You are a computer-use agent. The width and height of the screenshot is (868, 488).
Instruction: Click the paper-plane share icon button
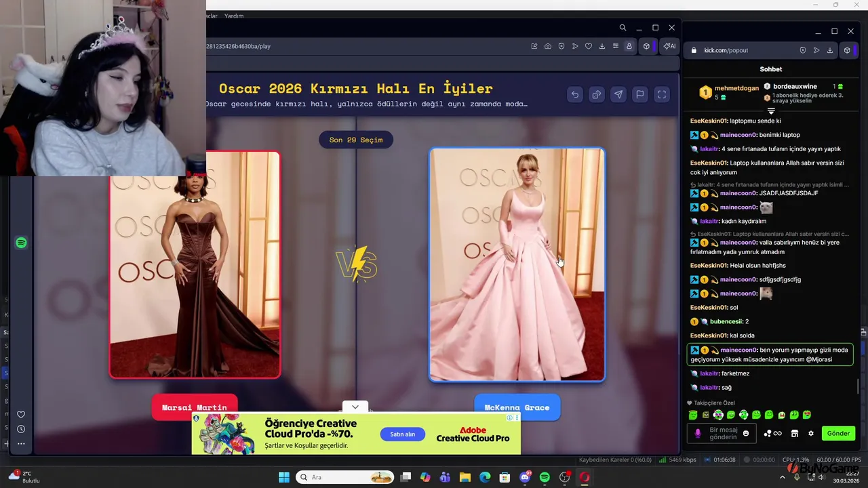(618, 95)
